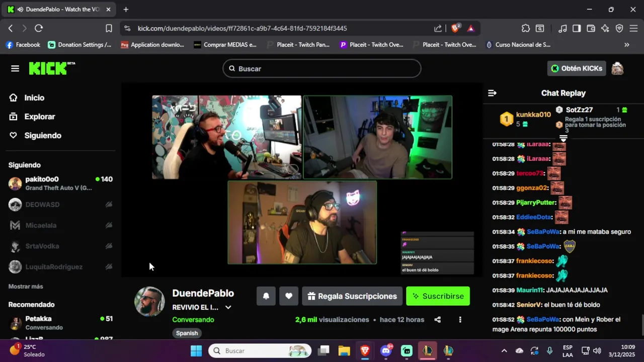The image size is (644, 362).
Task: Click the green Suscribirse button
Action: pyautogui.click(x=438, y=296)
